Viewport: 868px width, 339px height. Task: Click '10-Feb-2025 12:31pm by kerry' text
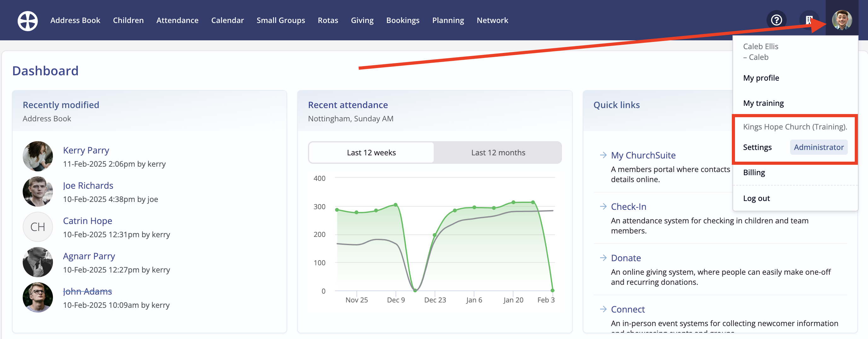coord(116,234)
